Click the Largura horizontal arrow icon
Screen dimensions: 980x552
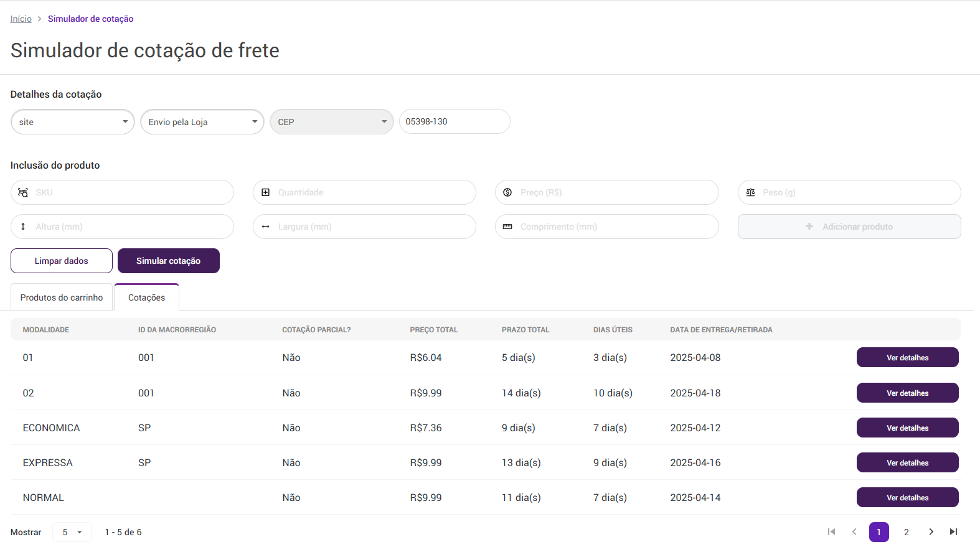266,227
